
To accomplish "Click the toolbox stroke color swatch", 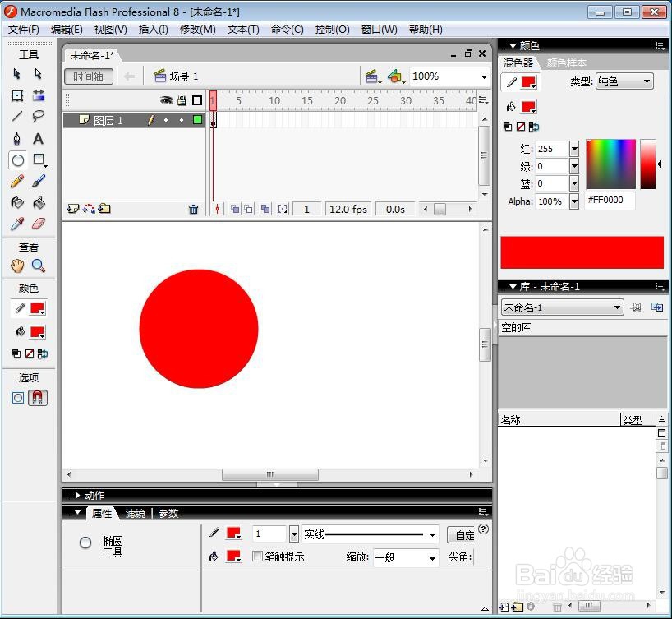I will pyautogui.click(x=38, y=308).
